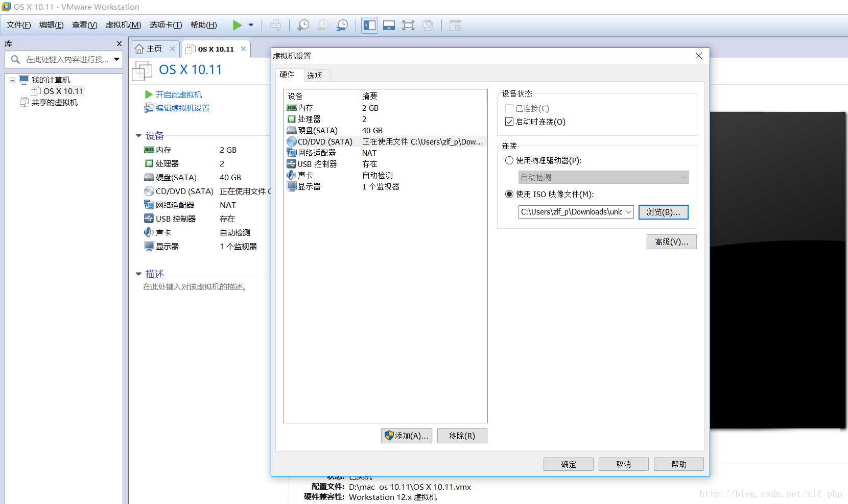
Task: Click the 帮助 button in dialog
Action: tap(679, 464)
